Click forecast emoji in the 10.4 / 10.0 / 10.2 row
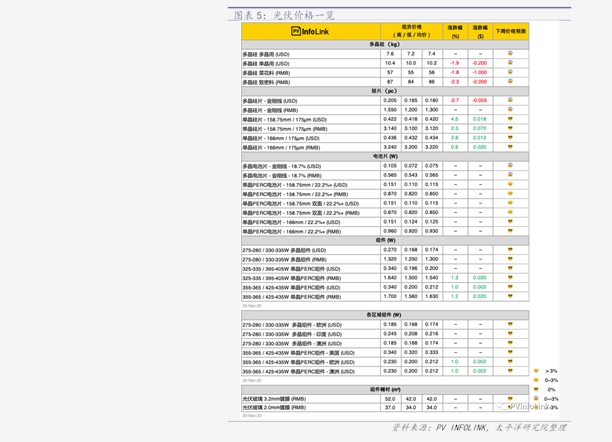The height and width of the screenshot is (442, 612). coord(510,62)
